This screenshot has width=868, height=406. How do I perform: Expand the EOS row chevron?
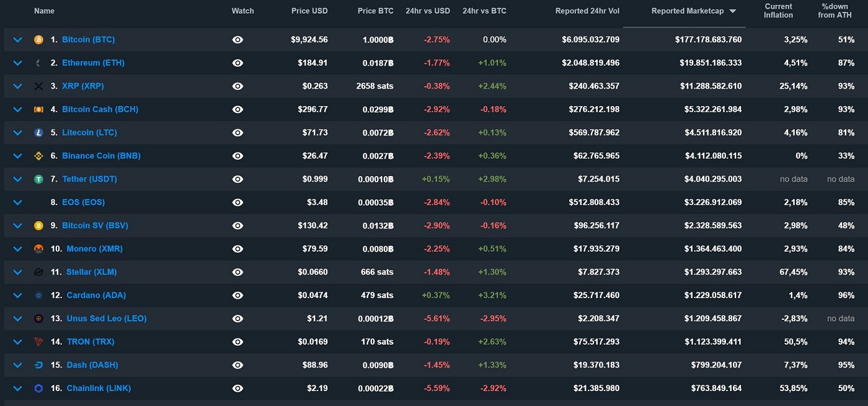(x=17, y=202)
